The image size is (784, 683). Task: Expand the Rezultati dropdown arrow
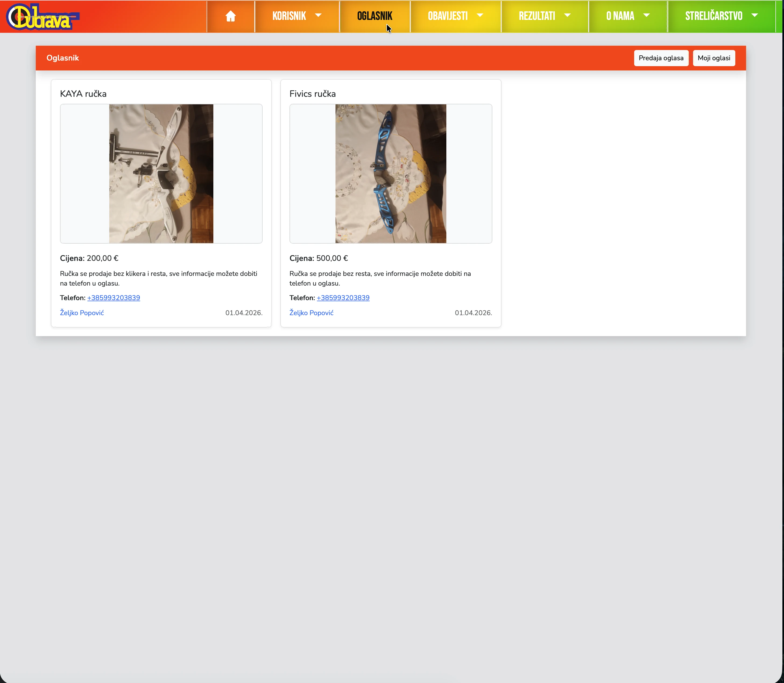click(567, 16)
